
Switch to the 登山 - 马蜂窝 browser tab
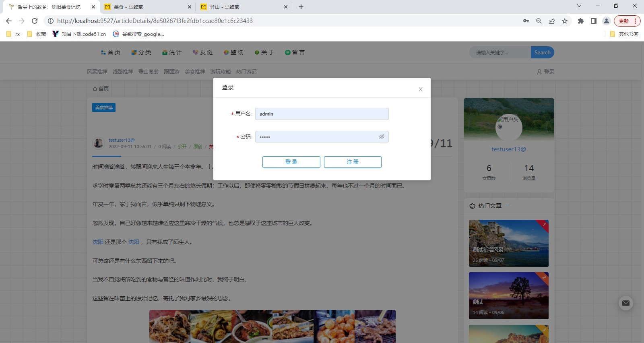click(x=244, y=7)
